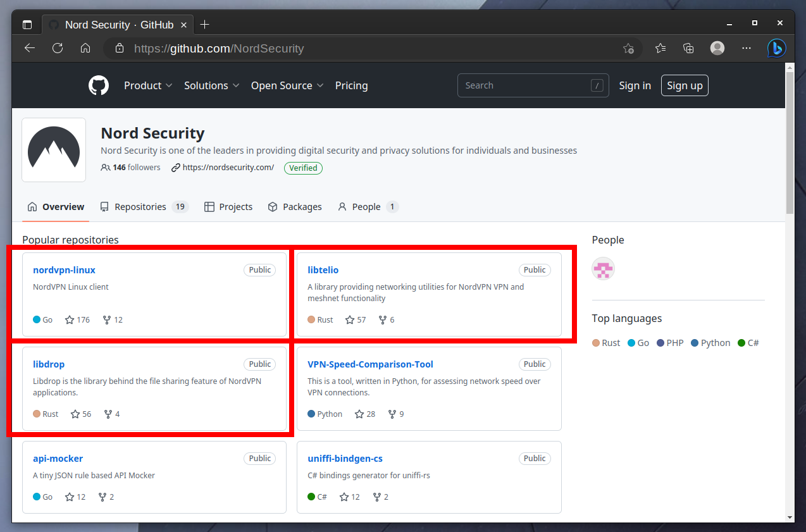View stargazers of nordvpn-linux (176 stars)

coord(77,319)
